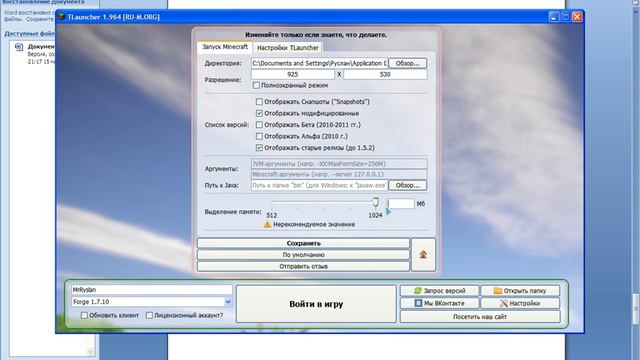Click the Запрос версий button
Image resolution: width=640 pixels, height=360 pixels.
[x=439, y=291]
